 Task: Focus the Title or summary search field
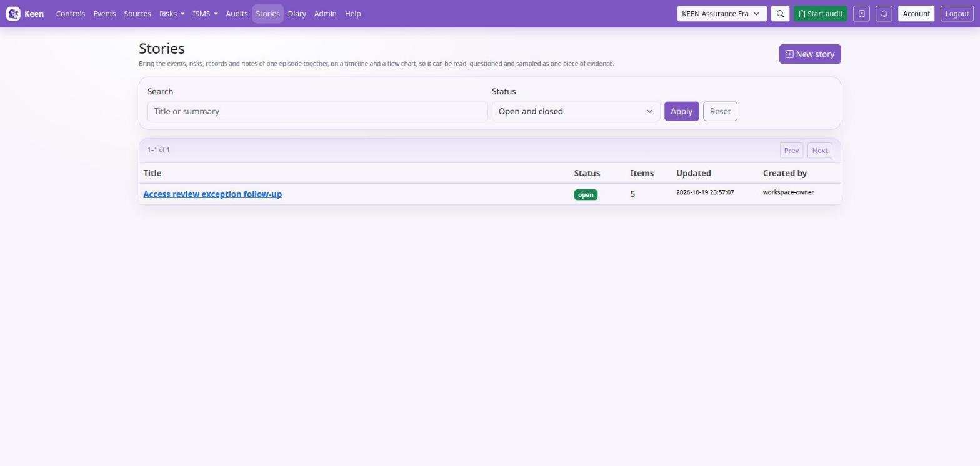[x=317, y=111]
